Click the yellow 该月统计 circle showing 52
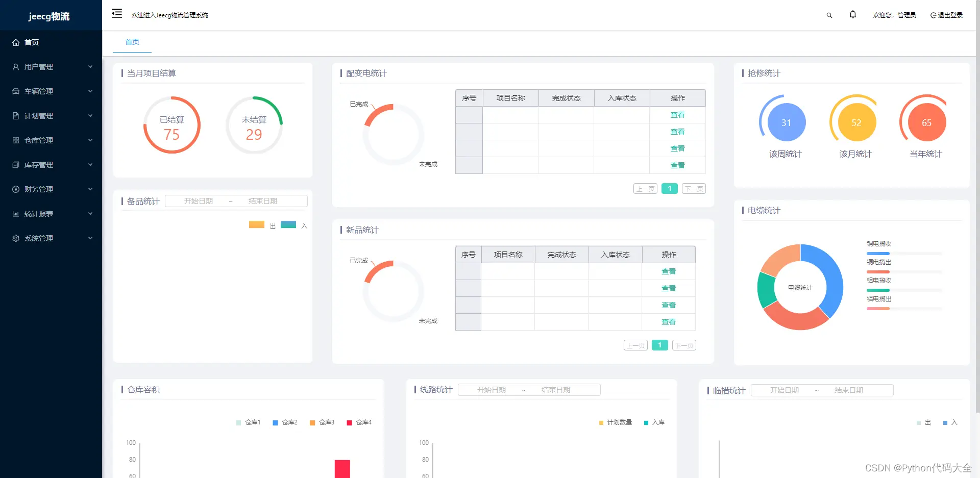The height and width of the screenshot is (478, 980). (856, 122)
